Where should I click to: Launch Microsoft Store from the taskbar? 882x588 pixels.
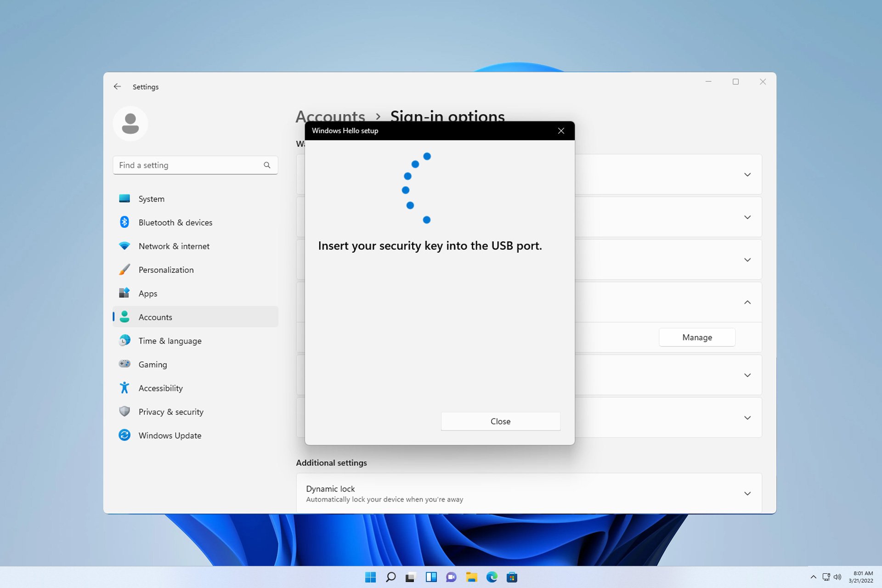tap(513, 577)
